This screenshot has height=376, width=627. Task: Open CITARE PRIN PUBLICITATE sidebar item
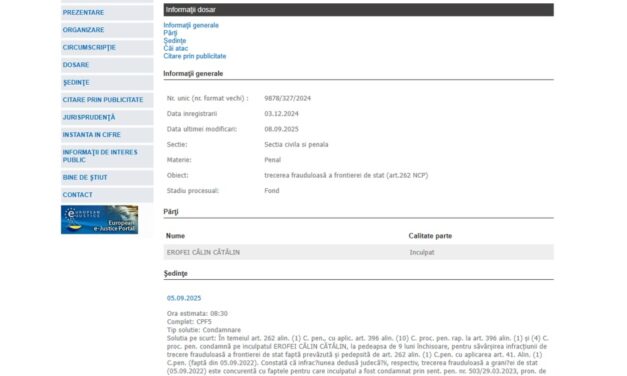pyautogui.click(x=107, y=100)
